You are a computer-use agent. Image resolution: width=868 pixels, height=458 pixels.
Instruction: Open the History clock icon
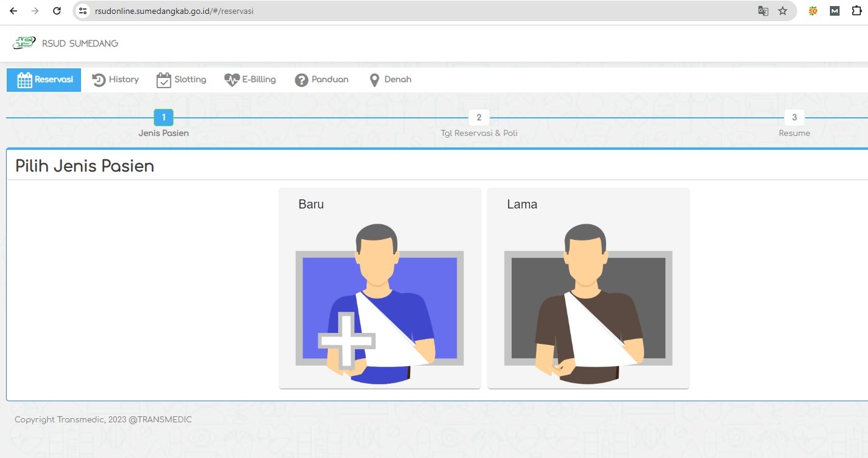(99, 80)
